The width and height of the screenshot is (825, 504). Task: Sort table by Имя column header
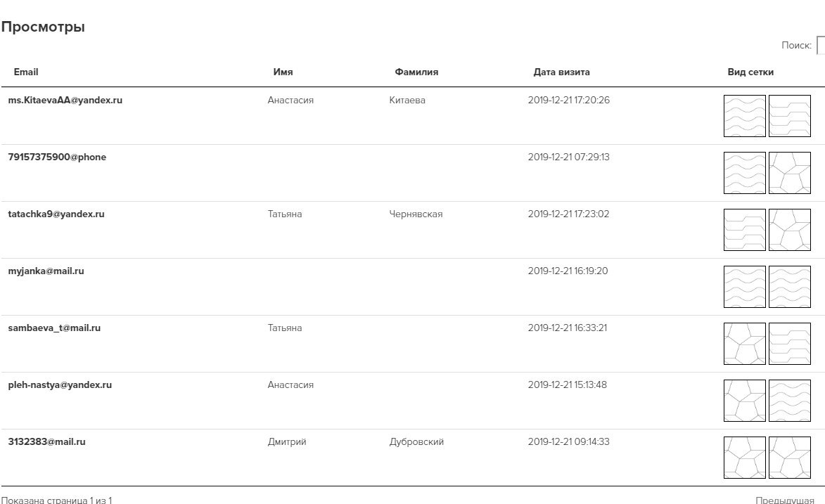point(283,72)
